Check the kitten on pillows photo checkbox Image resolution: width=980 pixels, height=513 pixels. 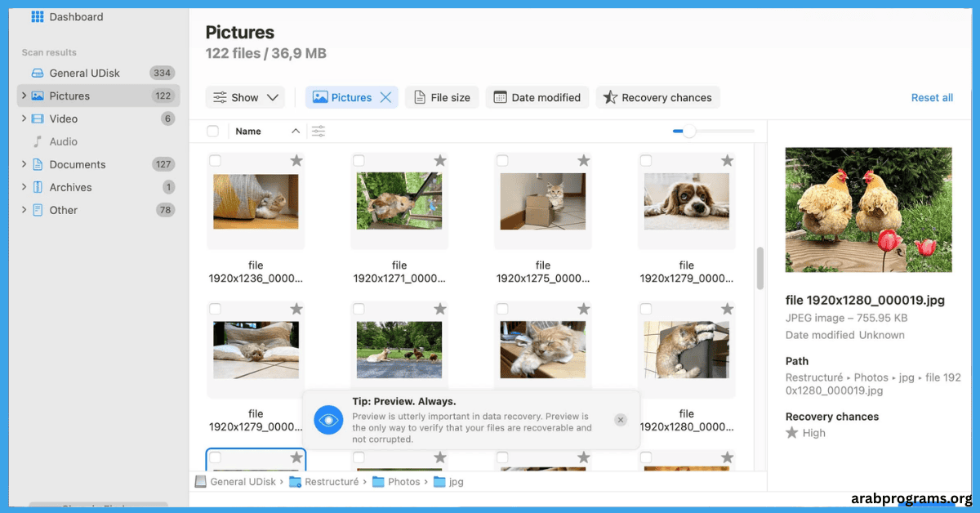(x=216, y=309)
